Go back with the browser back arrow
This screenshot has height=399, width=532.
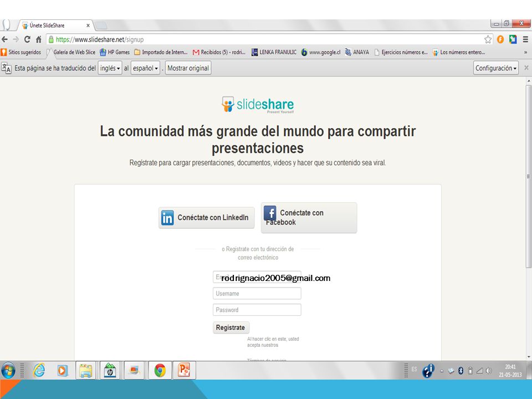(x=5, y=39)
